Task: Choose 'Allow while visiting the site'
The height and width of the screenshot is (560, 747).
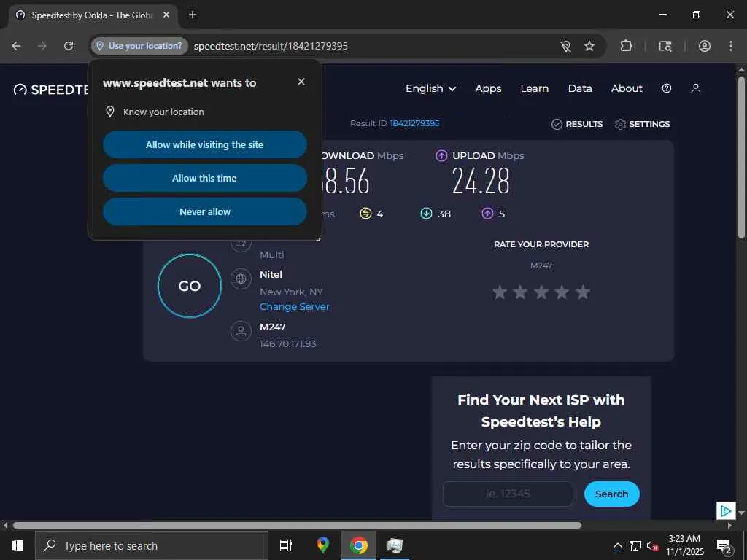Action: click(x=205, y=144)
